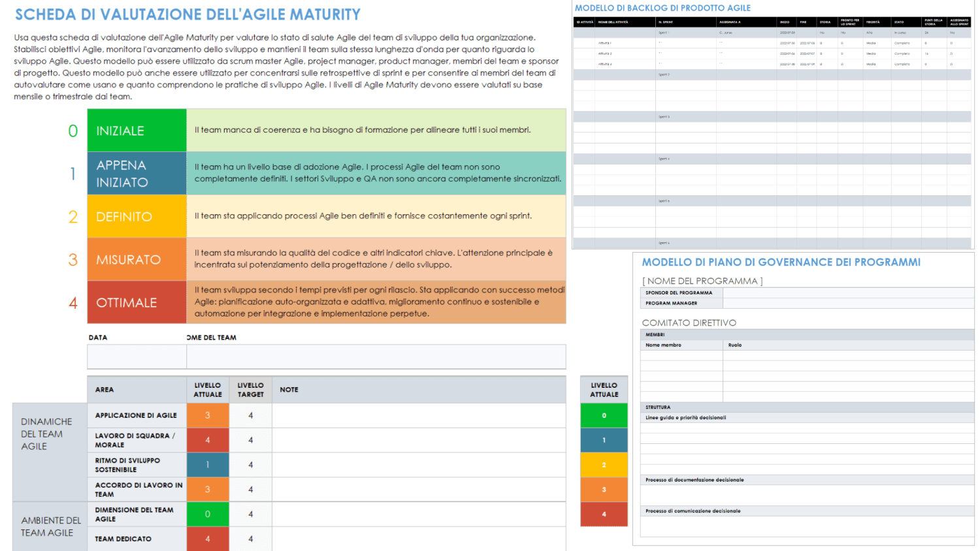Click the level number 4 beside OTTIMALE
The image size is (980, 551).
73,303
